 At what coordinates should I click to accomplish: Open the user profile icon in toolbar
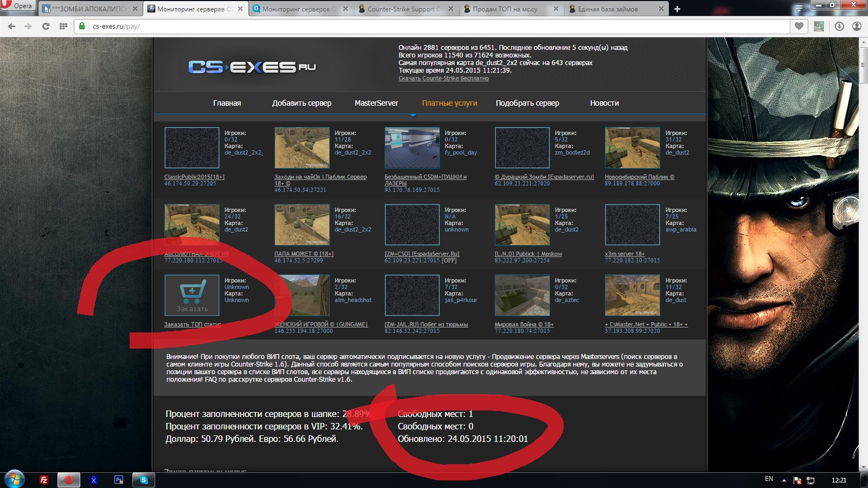tap(857, 26)
